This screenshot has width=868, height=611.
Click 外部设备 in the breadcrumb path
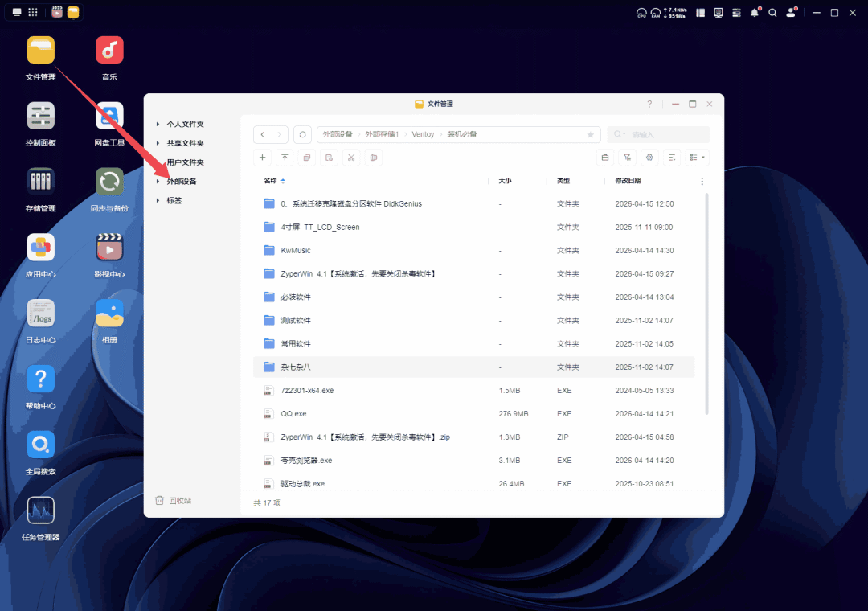click(x=338, y=134)
